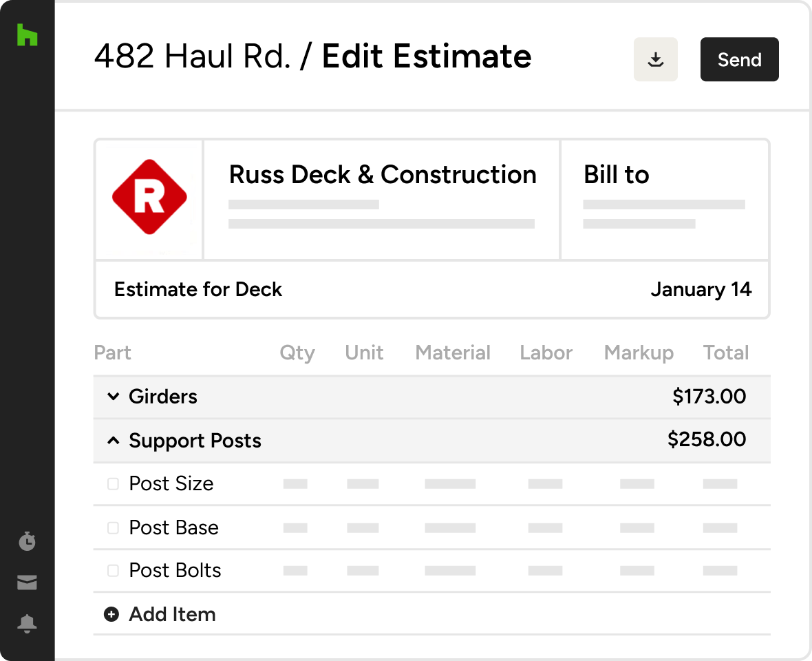Edit the Estimate for Deck title
The image size is (812, 661).
197,289
